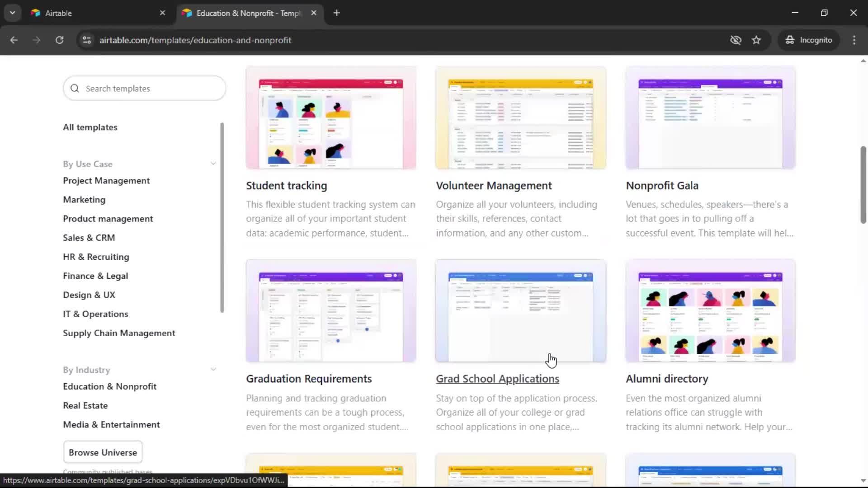Click the Graduation Requirements title link
The width and height of the screenshot is (868, 488).
click(309, 379)
